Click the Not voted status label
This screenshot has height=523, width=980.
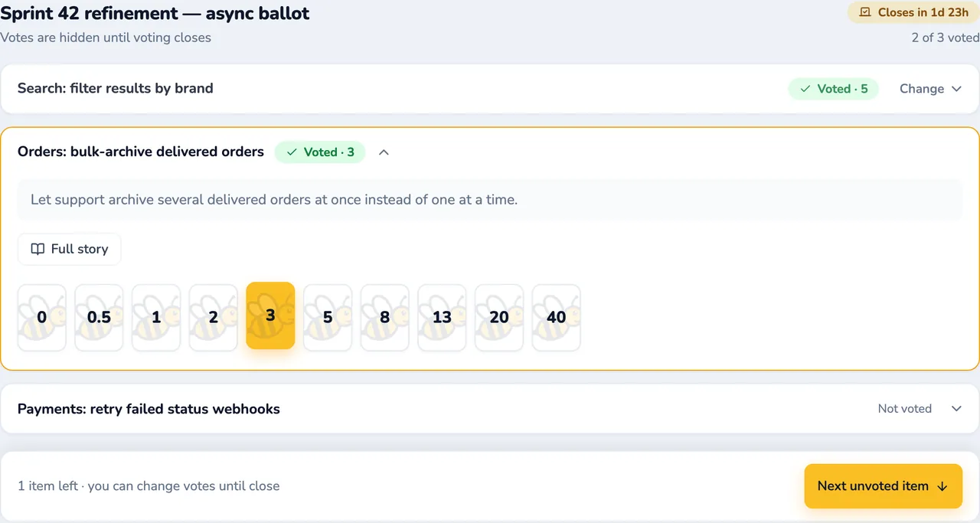[905, 409]
